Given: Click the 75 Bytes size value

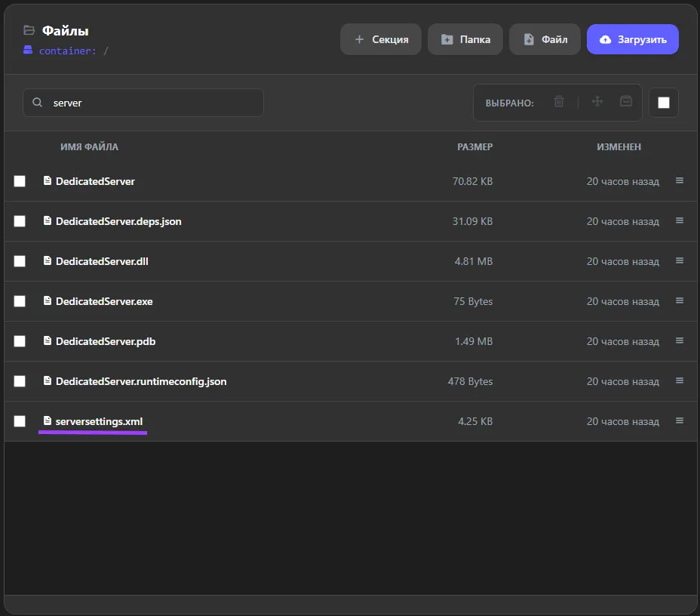Looking at the screenshot, I should [x=473, y=301].
